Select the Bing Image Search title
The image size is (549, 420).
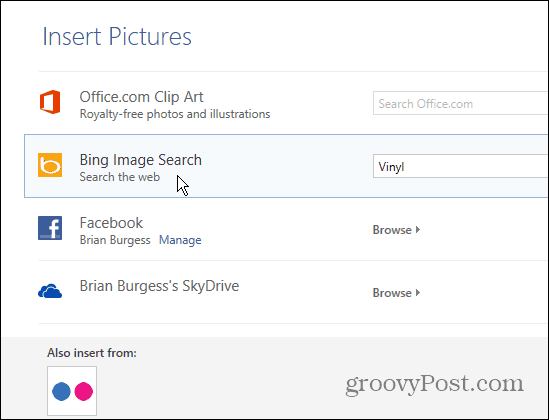tap(141, 160)
